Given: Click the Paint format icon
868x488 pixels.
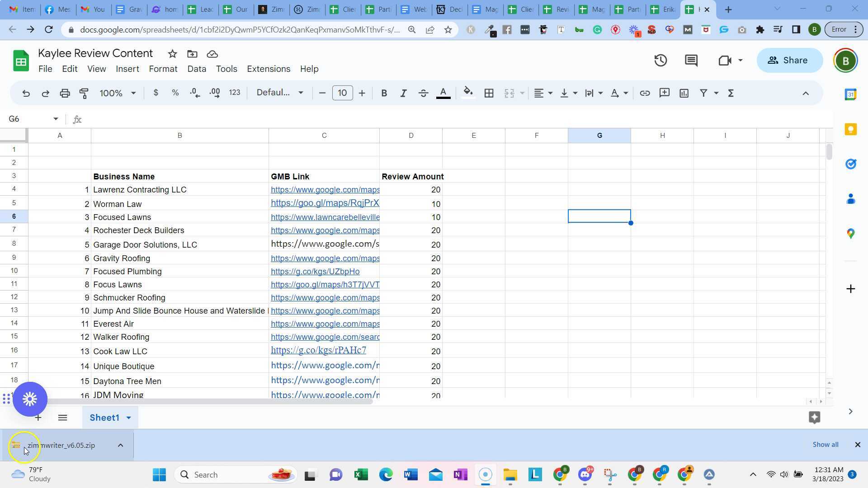Looking at the screenshot, I should tap(84, 94).
